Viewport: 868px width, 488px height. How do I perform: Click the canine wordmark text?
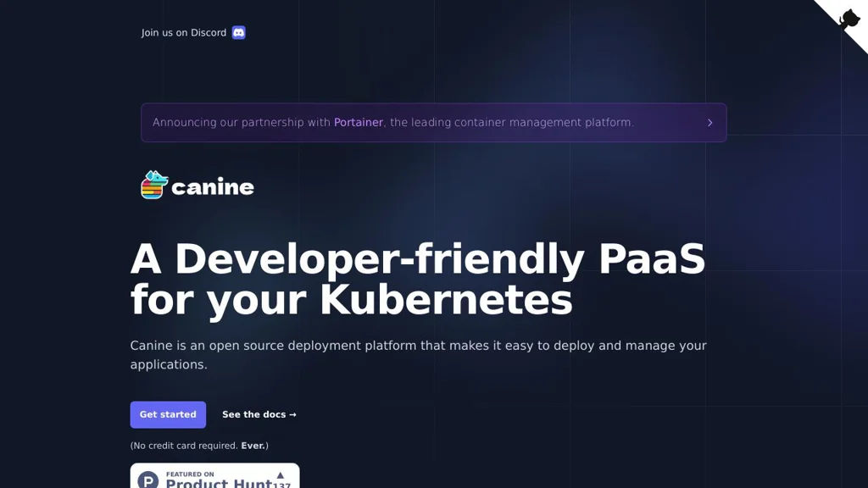(213, 187)
